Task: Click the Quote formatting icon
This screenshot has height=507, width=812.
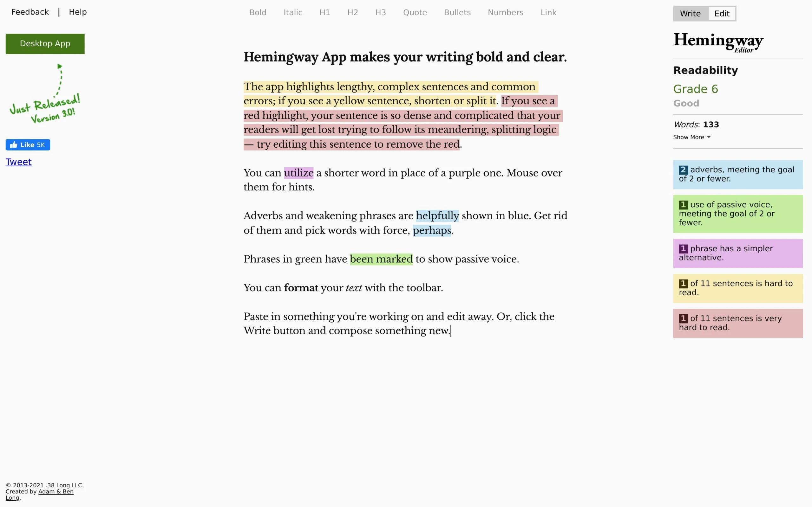Action: pos(415,12)
